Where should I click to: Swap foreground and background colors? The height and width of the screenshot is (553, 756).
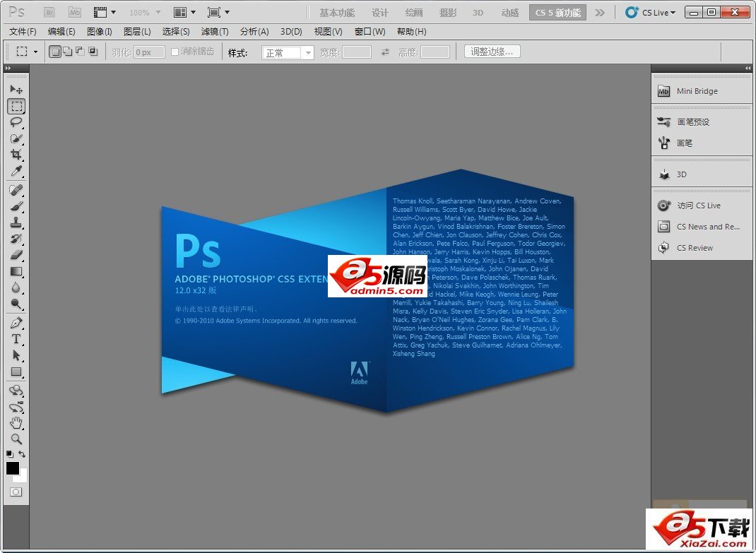[23, 454]
